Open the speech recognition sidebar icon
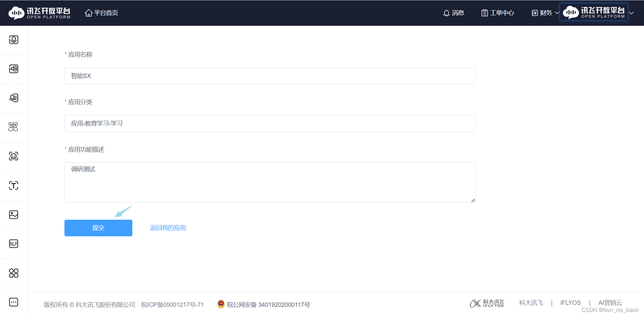 pos(14,40)
